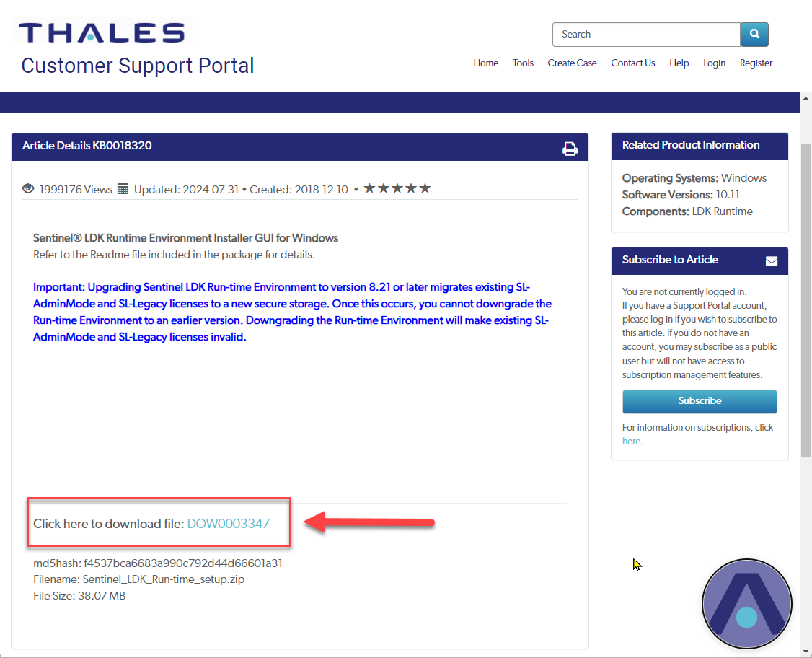Click the envelope icon in Subscribe to Article

point(771,260)
